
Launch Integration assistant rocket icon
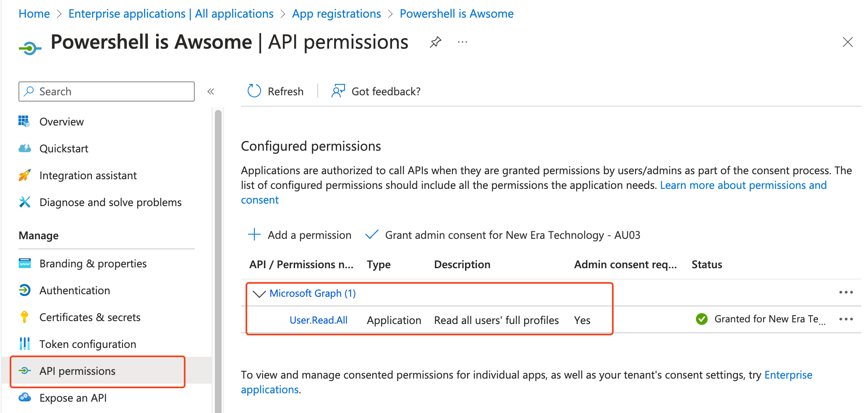tap(24, 175)
